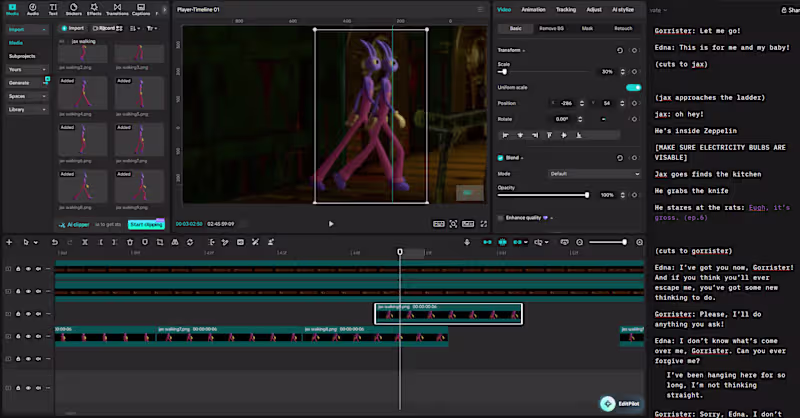
Task: Align the clip to the left edge
Action: point(506,135)
